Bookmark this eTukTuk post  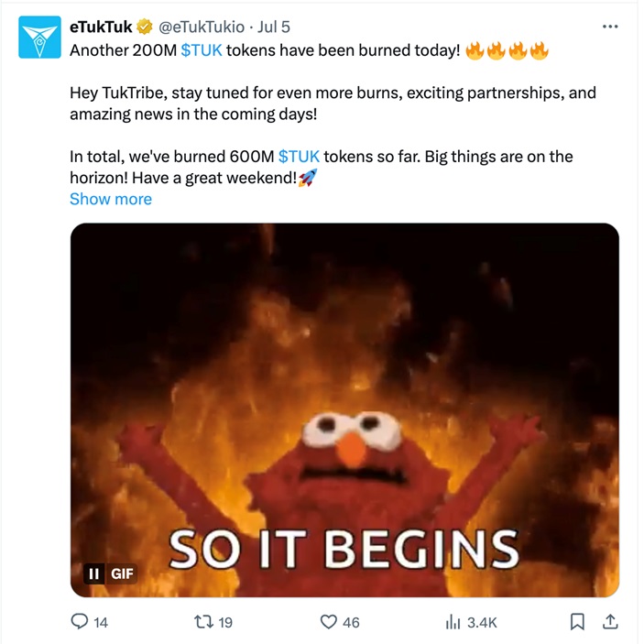point(577,622)
